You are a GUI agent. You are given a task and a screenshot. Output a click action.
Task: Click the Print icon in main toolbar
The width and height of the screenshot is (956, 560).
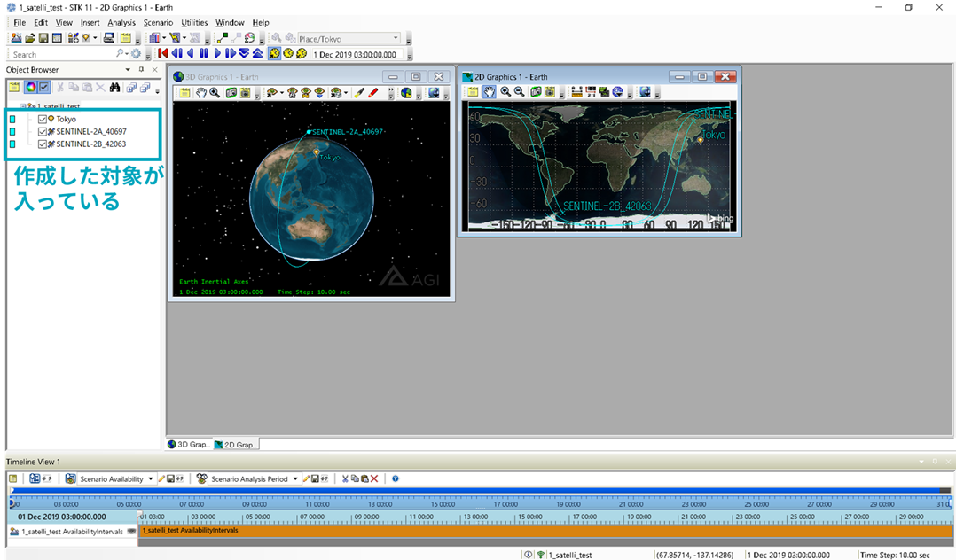108,38
